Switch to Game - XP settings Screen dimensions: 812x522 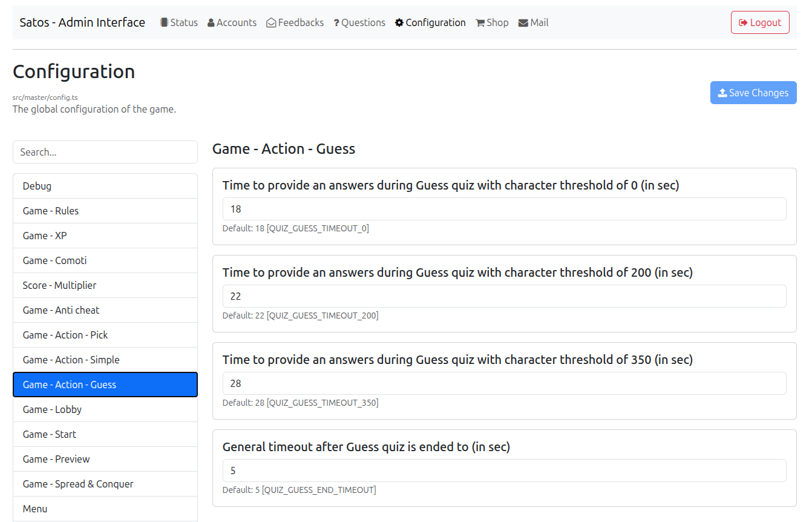click(x=105, y=236)
